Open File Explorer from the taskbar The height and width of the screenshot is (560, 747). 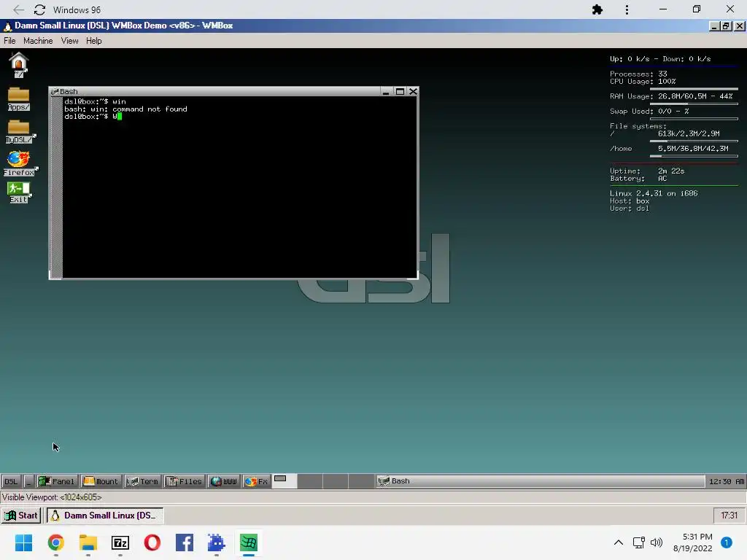pyautogui.click(x=88, y=542)
